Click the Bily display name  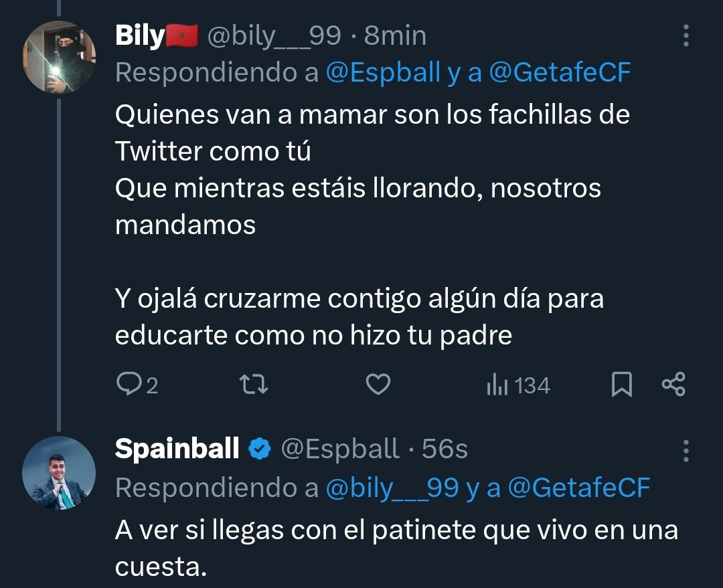[x=139, y=36]
